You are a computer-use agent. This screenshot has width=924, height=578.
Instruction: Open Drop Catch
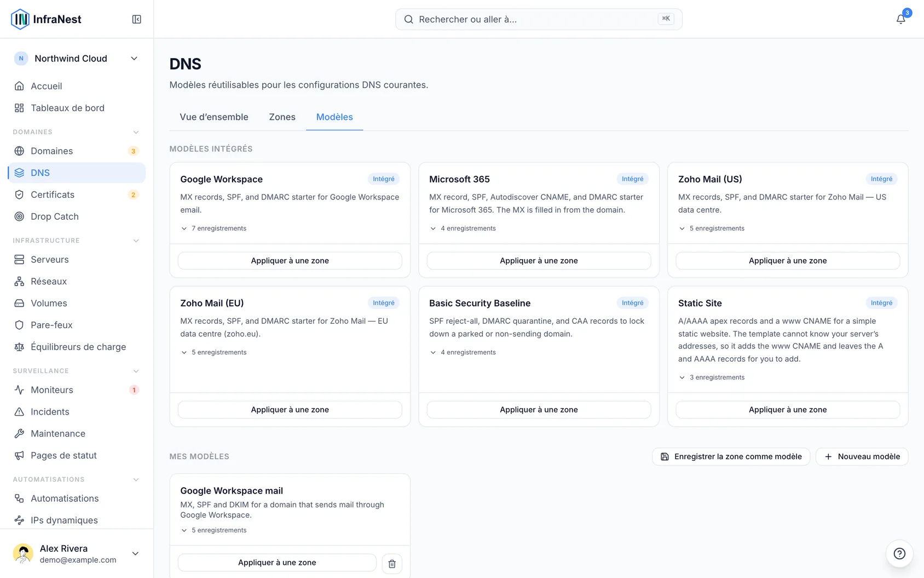tap(77, 216)
